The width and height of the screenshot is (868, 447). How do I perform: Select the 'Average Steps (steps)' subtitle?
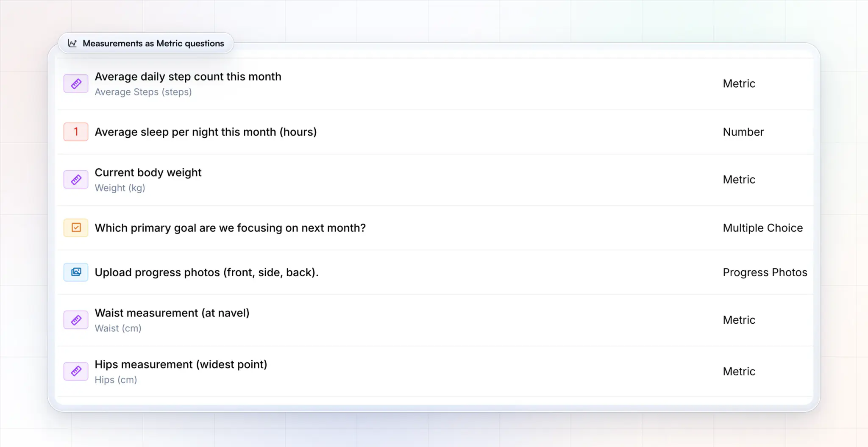click(x=143, y=92)
